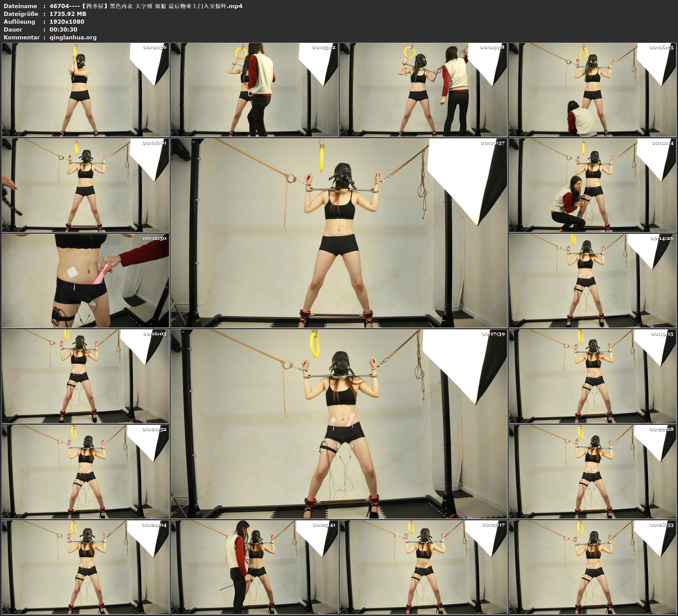The width and height of the screenshot is (678, 616).
Task: Click the large thumbnail stamped 00:09:37
Action: 339,233
